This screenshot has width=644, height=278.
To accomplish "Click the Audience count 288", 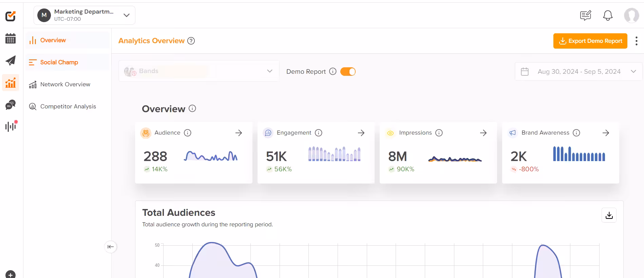I will (x=155, y=157).
